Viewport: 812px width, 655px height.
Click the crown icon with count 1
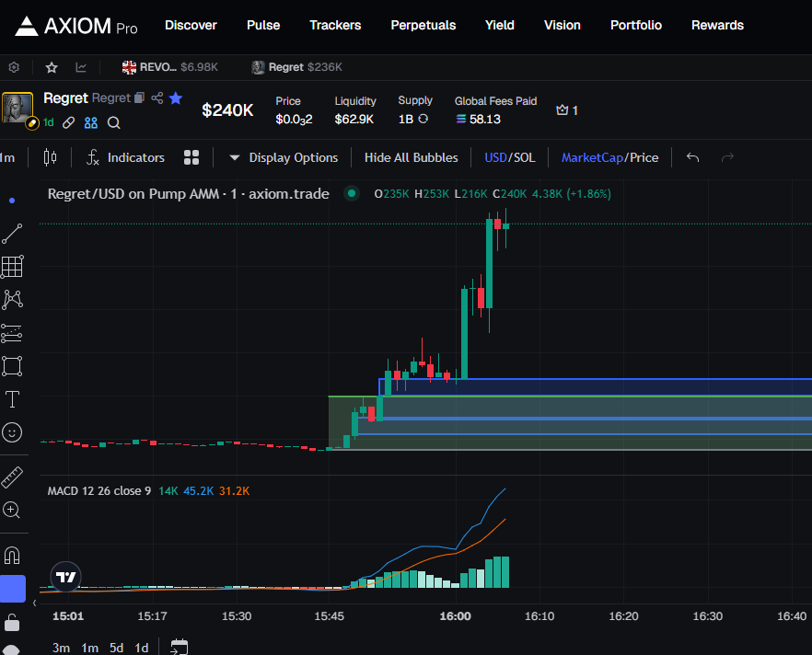click(x=567, y=110)
